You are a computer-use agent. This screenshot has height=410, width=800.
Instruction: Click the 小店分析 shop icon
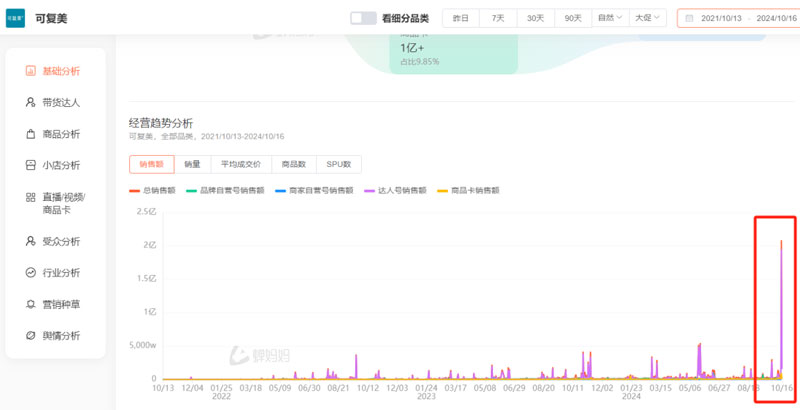tap(30, 165)
